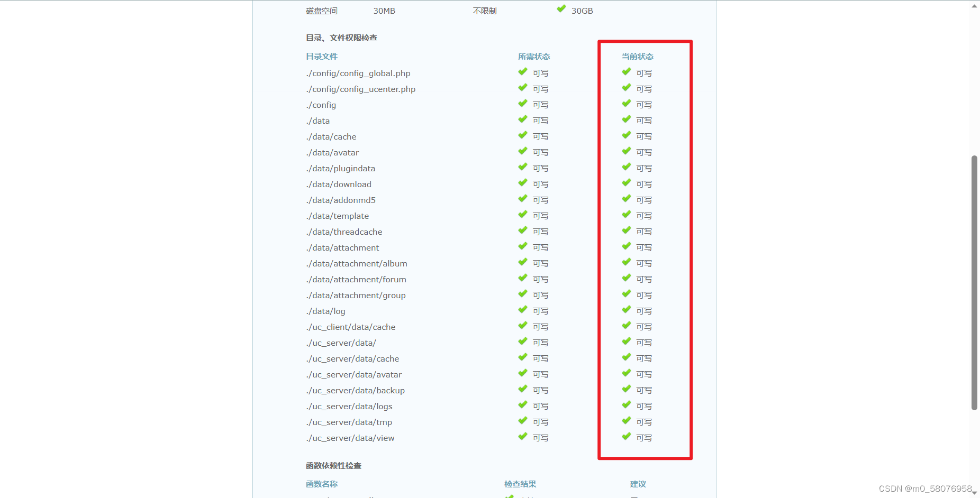
Task: Click the current-status checkmark for ./data/attachment/group
Action: click(x=627, y=293)
